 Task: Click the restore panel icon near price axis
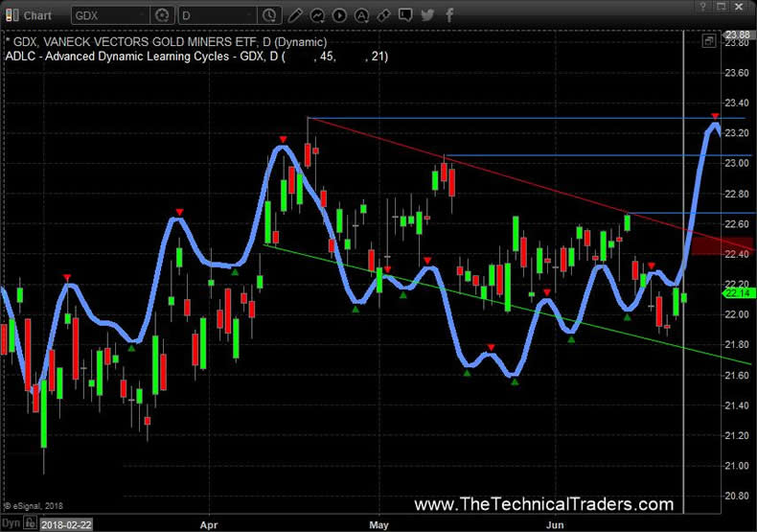coord(708,41)
